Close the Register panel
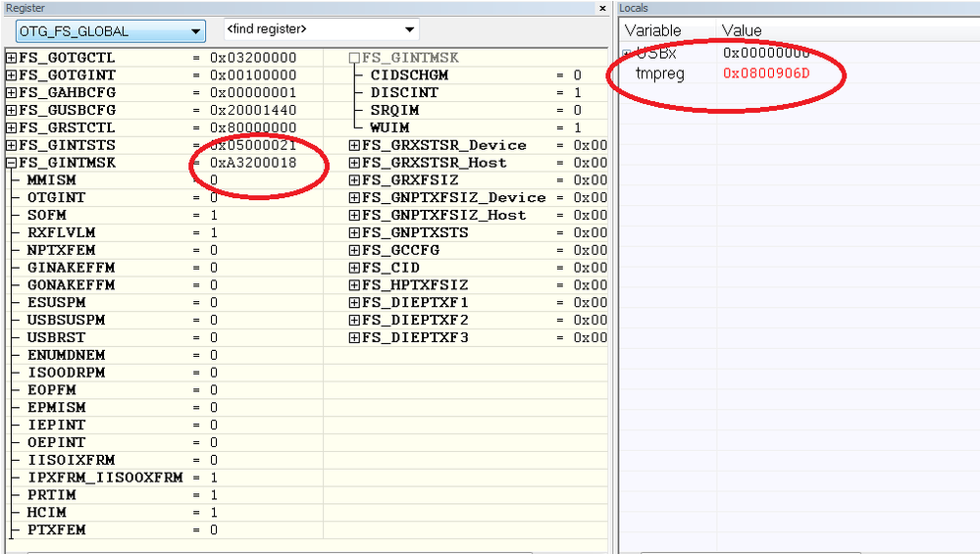This screenshot has height=554, width=980. click(x=602, y=8)
